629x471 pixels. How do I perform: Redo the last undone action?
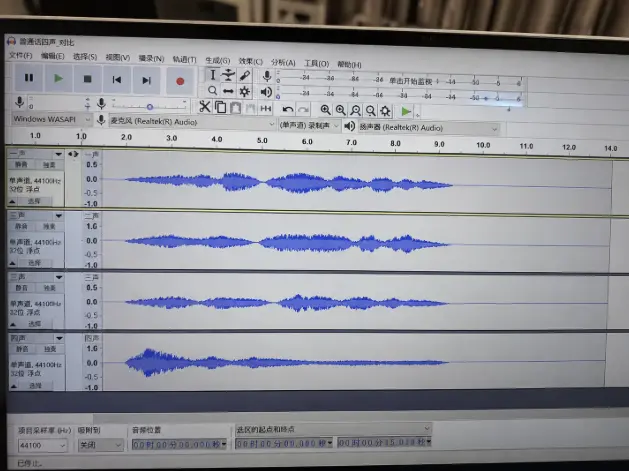pyautogui.click(x=303, y=110)
